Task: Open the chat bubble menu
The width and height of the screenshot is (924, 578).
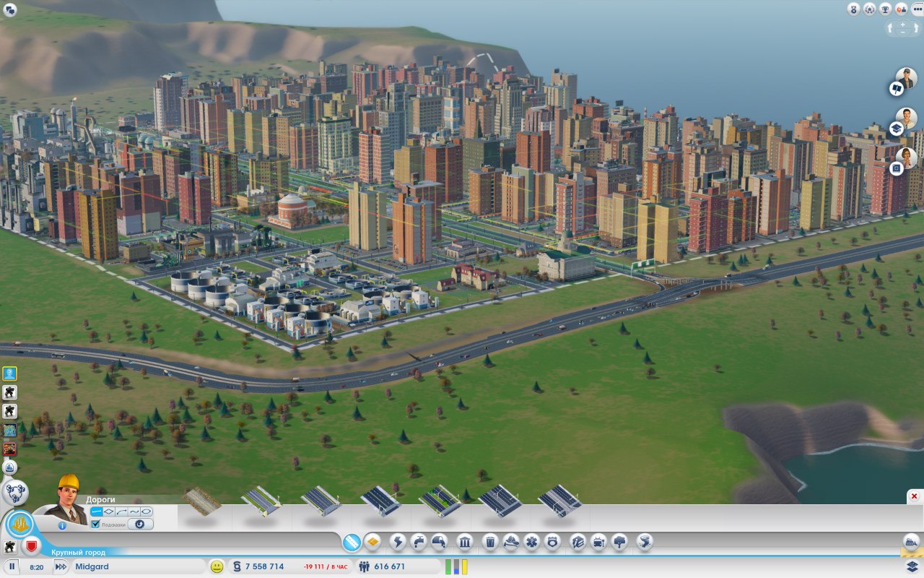Action: [10, 10]
